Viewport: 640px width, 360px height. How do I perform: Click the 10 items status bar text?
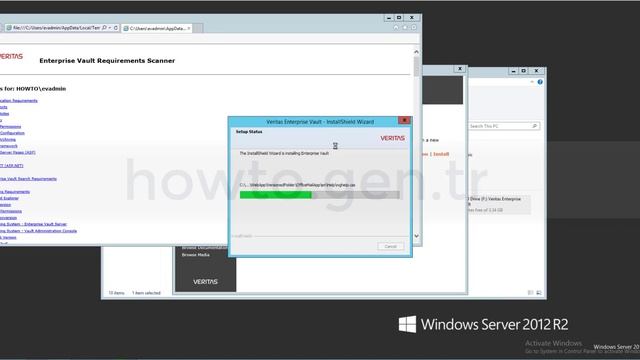[116, 293]
